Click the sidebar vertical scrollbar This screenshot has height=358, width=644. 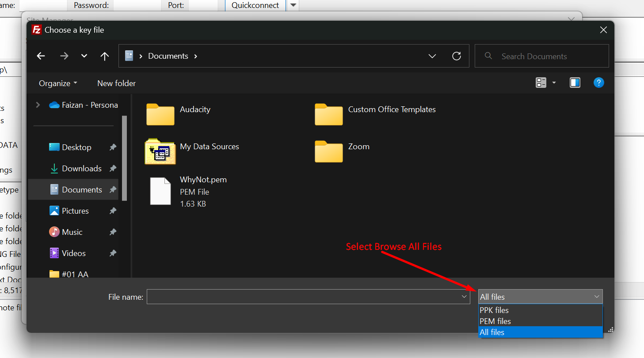point(125,158)
